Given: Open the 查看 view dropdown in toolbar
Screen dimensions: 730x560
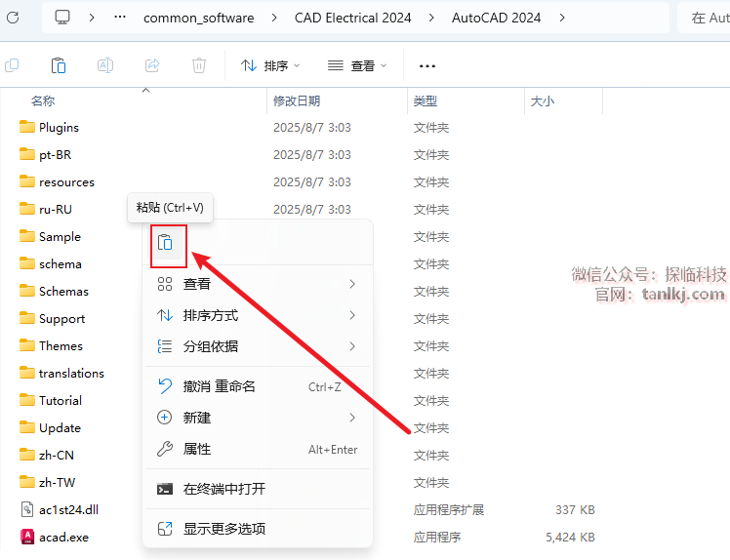Looking at the screenshot, I should coord(357,65).
